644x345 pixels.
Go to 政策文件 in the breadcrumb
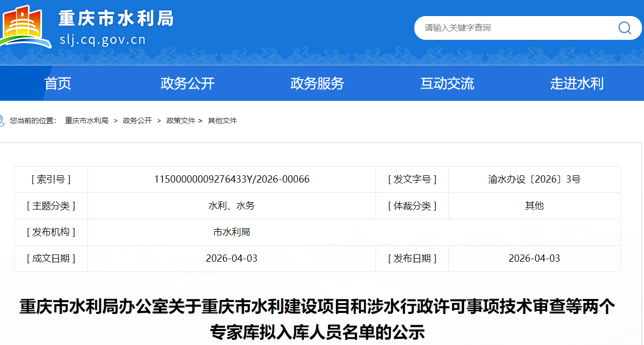tap(181, 121)
